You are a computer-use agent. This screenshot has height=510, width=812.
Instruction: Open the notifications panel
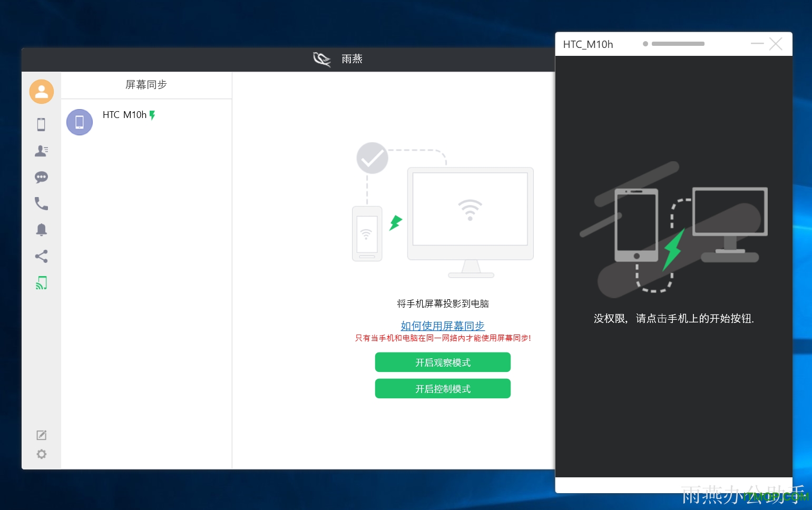(41, 230)
